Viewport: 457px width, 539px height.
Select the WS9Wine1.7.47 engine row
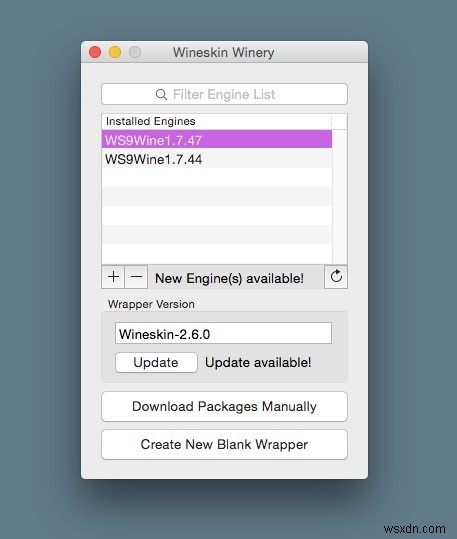tap(217, 140)
